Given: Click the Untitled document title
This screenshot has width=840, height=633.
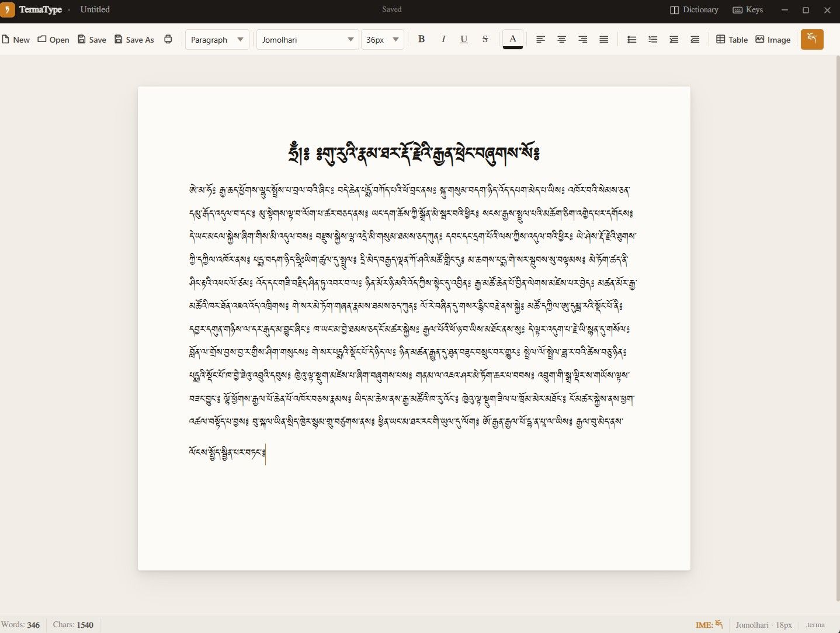Looking at the screenshot, I should [95, 9].
